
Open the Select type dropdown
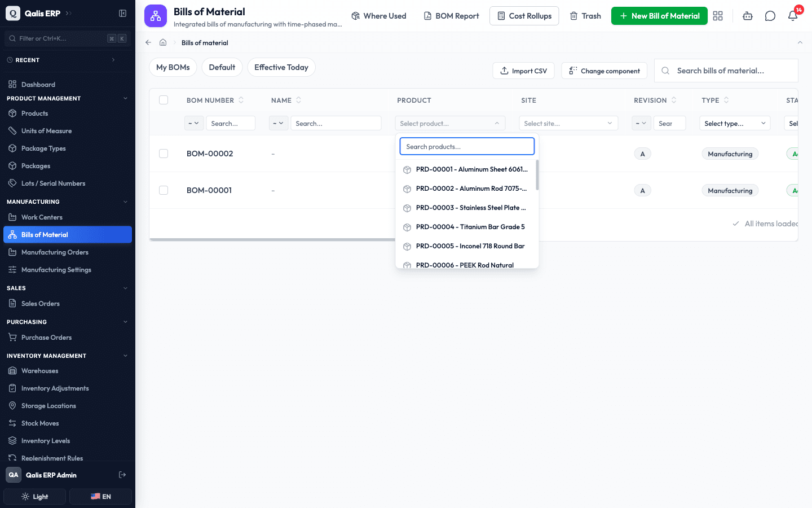[x=735, y=123]
